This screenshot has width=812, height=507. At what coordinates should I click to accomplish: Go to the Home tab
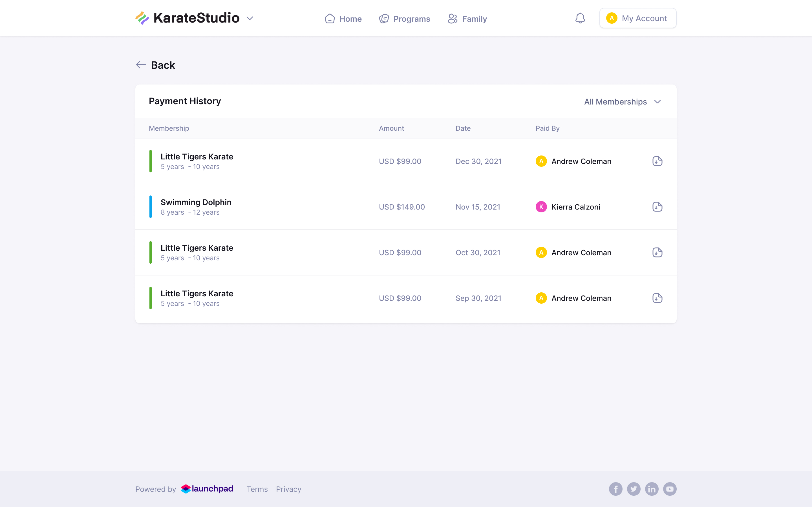[343, 19]
